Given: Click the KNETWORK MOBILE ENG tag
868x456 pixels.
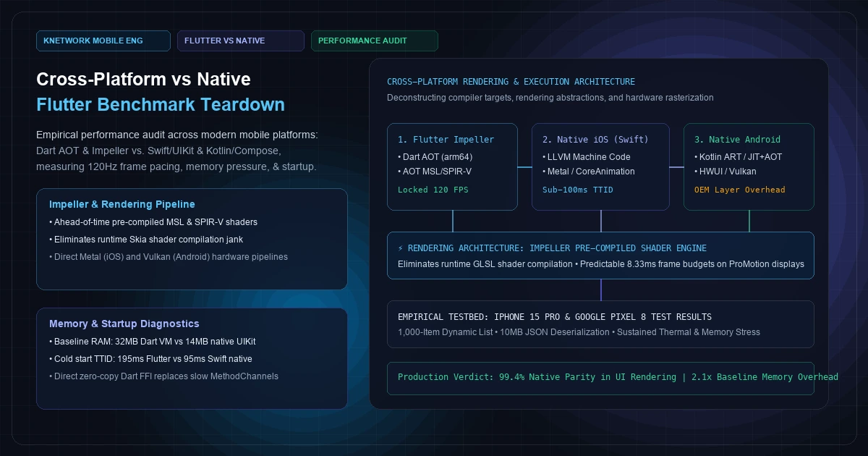Looking at the screenshot, I should click(103, 41).
